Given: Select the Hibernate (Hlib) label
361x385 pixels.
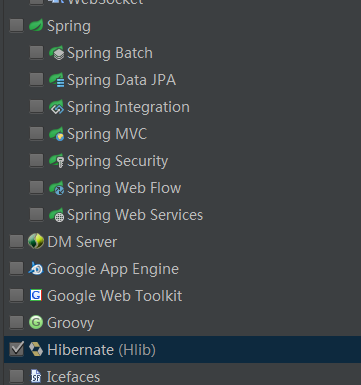Looking at the screenshot, I should tap(101, 350).
